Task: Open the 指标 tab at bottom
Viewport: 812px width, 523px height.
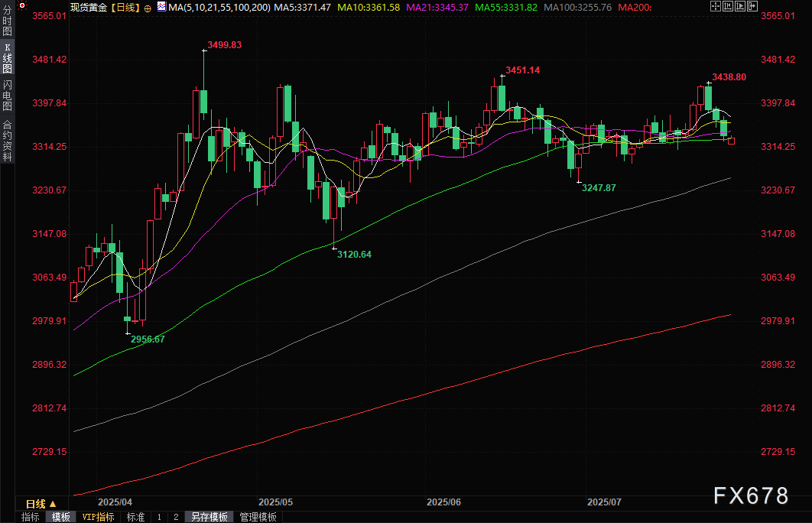Action: click(x=31, y=517)
